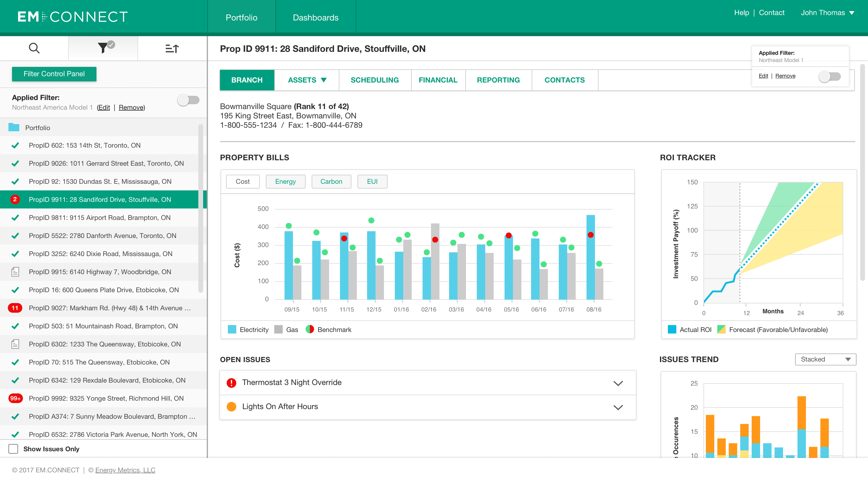The height and width of the screenshot is (482, 868).
Task: Click the Portfolio folder icon
Action: click(x=14, y=127)
